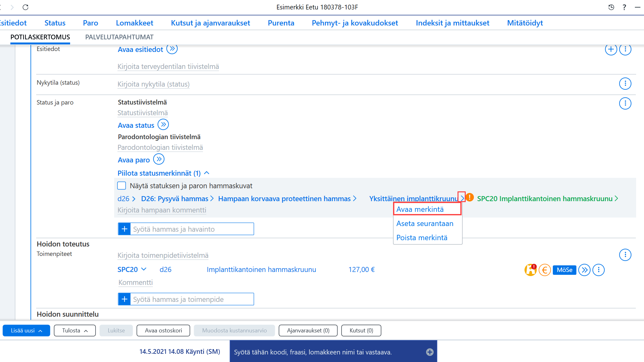
Task: Click plus icon in Syötä hammas ja toimenpide field
Action: pyautogui.click(x=125, y=299)
